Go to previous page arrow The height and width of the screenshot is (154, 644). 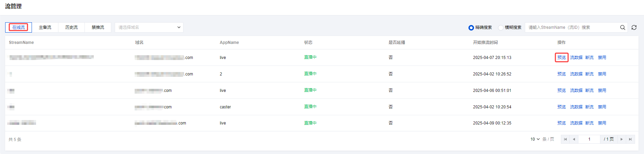(x=574, y=139)
